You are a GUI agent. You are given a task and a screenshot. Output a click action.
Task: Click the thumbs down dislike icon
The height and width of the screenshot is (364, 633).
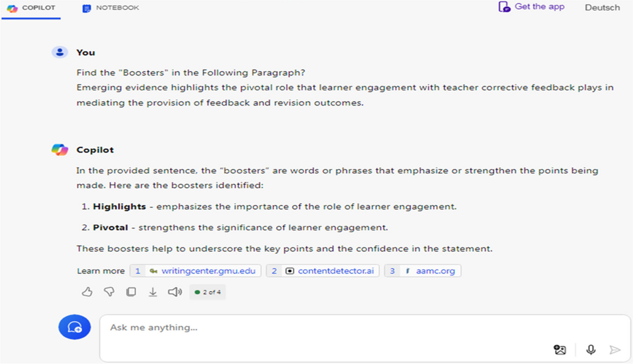click(109, 292)
